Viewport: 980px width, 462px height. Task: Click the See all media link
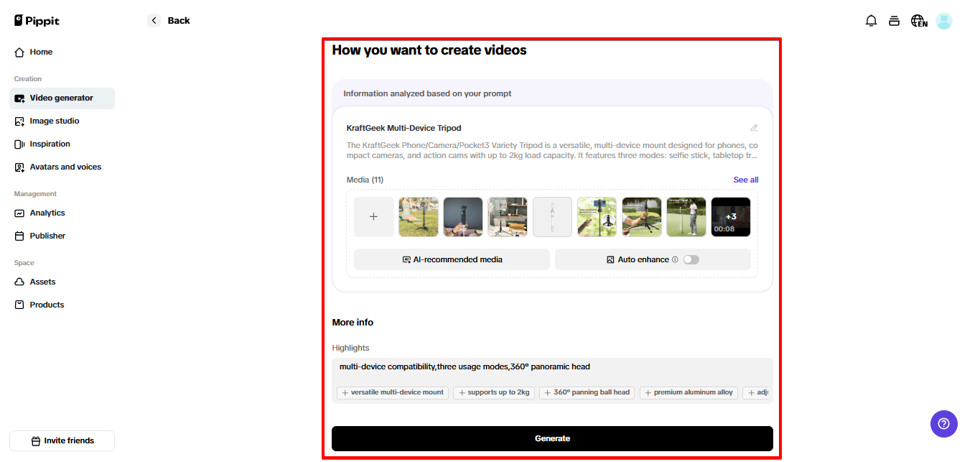[x=745, y=180]
